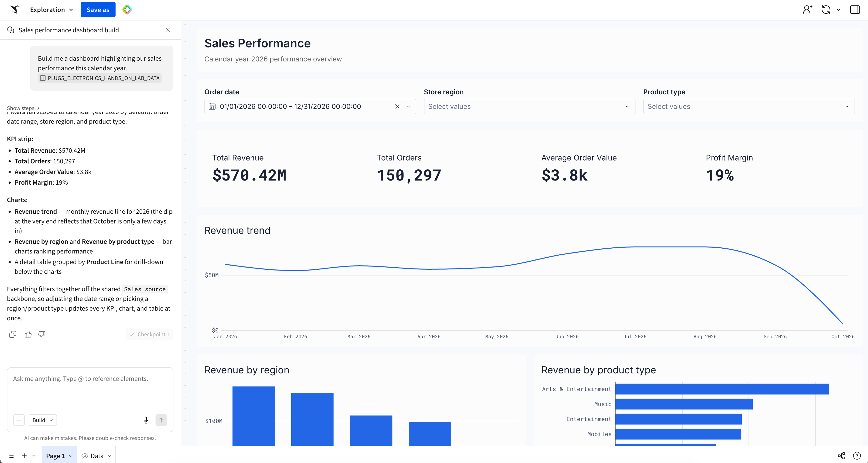Image resolution: width=868 pixels, height=463 pixels.
Task: Click the plus attach button in chat
Action: 19,420
